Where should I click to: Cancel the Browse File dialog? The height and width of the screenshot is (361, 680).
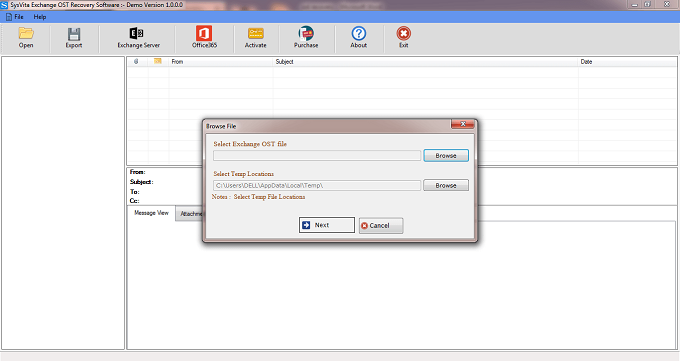pos(381,225)
